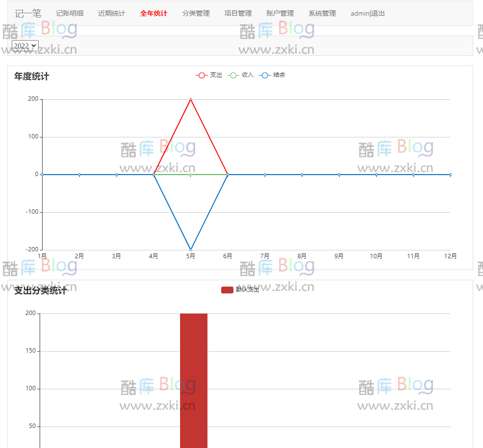Click the 年度统计 chart title

(32, 76)
